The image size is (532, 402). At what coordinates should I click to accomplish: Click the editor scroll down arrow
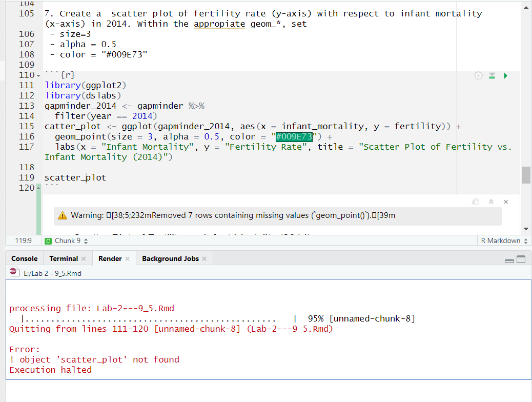click(526, 229)
